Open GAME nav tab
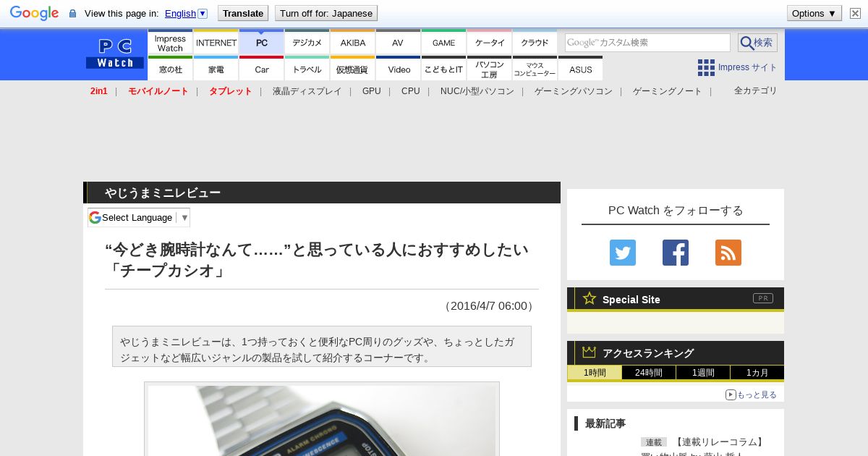 [444, 43]
